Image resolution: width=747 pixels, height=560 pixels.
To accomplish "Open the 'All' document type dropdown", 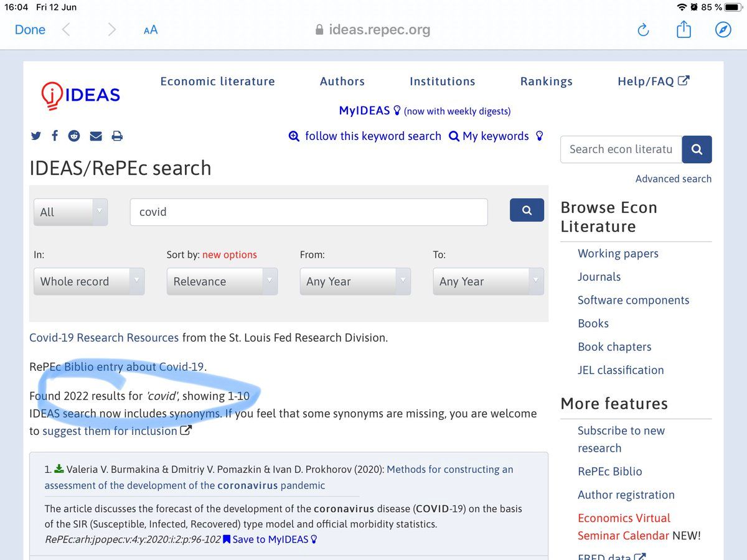I will (x=70, y=212).
